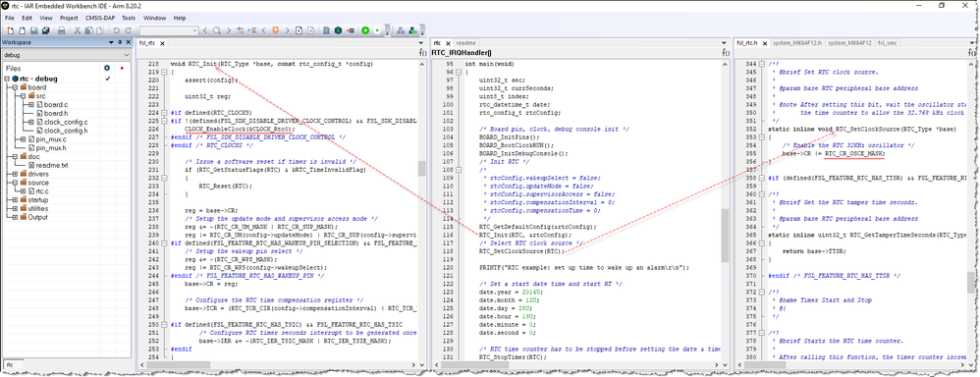Open the Workspace panel menu arrow
Viewport: 980px width, 377px height.
112,42
